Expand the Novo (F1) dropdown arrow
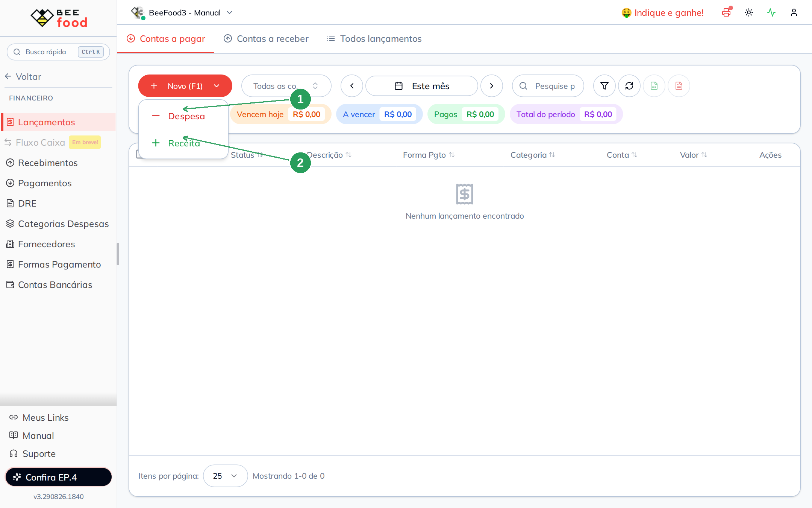This screenshot has height=508, width=812. click(217, 86)
